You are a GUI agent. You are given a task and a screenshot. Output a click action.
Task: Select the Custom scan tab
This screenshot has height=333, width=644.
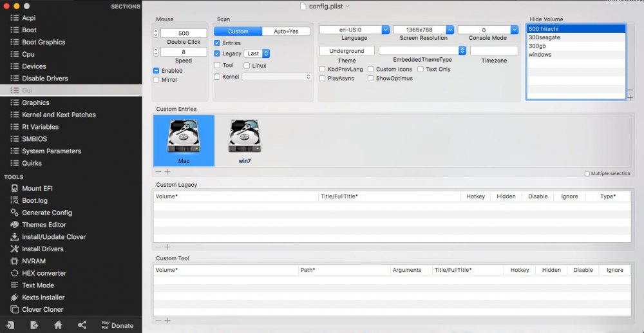pyautogui.click(x=238, y=32)
